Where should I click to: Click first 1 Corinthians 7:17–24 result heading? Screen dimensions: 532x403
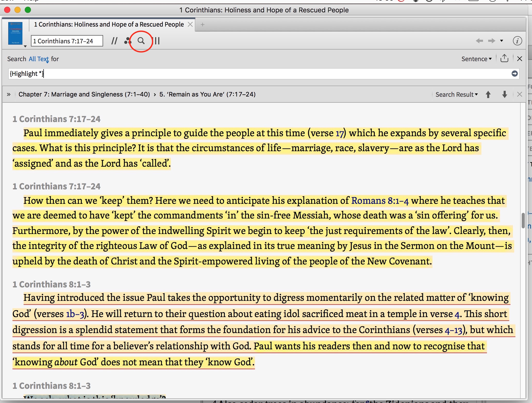[56, 119]
